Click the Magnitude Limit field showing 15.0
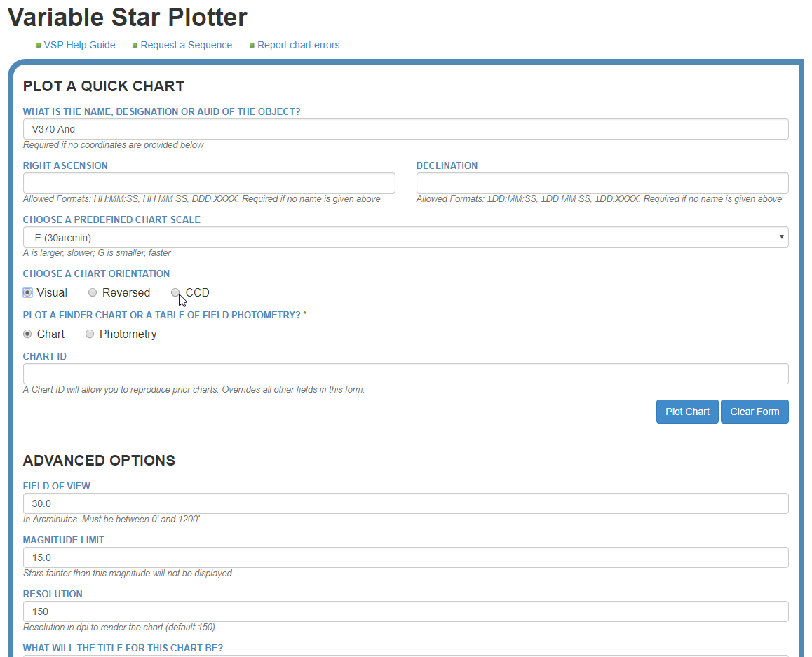 (405, 557)
